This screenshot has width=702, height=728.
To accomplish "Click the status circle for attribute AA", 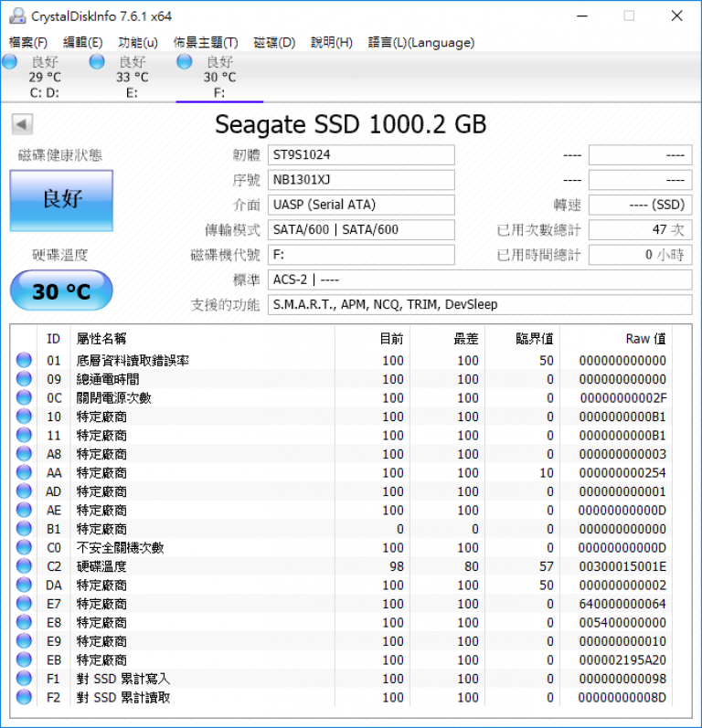I will [24, 472].
